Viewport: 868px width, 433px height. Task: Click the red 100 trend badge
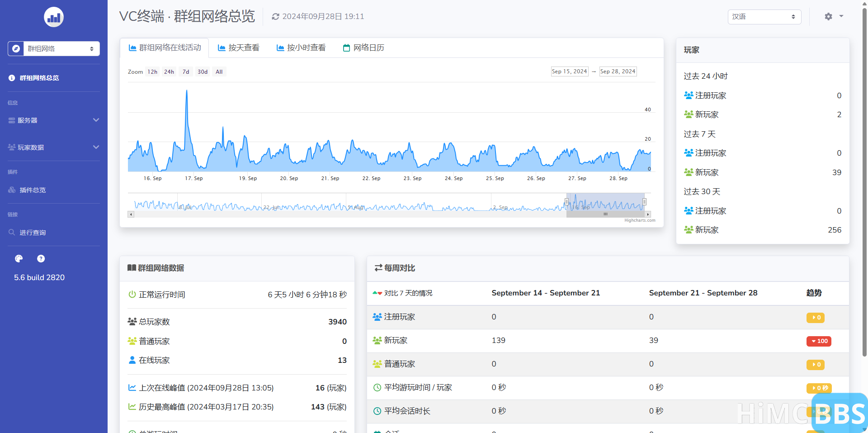click(x=819, y=341)
